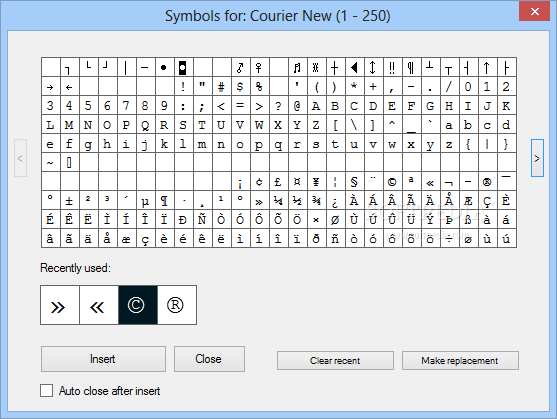Select the lowercase é character cell
557x419 pixels.
point(183,239)
